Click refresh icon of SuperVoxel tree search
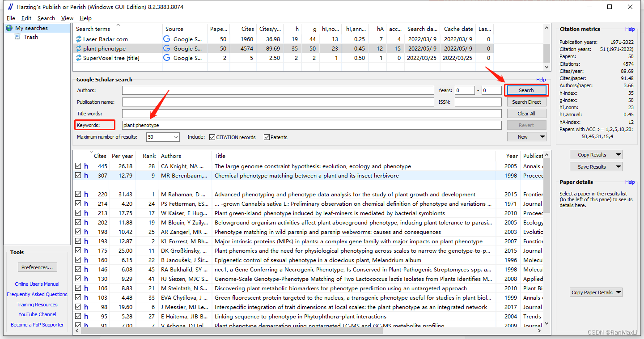Image resolution: width=644 pixels, height=339 pixels. (79, 58)
